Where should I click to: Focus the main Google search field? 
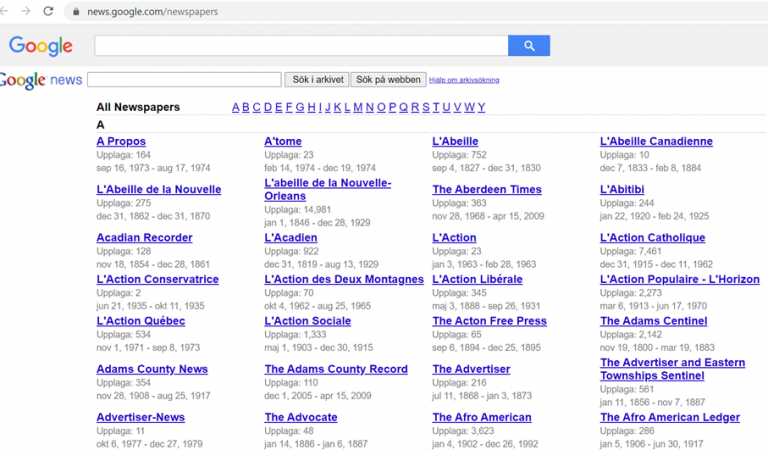(x=301, y=46)
